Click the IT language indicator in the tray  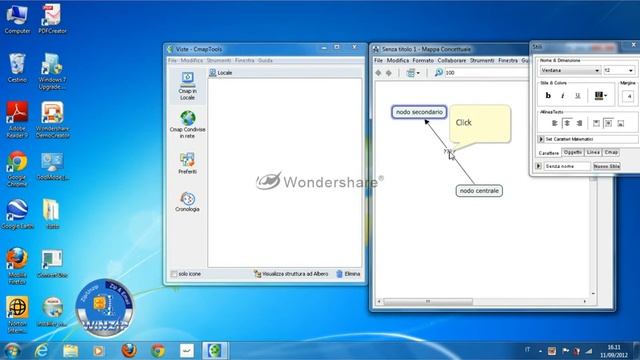[527, 349]
